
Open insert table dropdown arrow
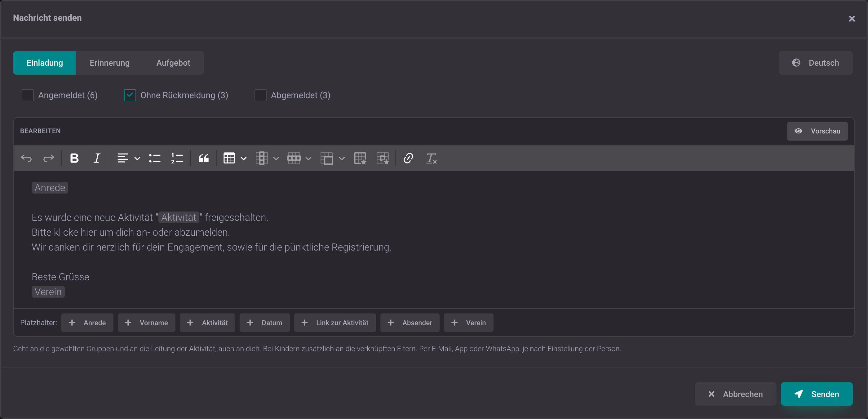coord(244,159)
